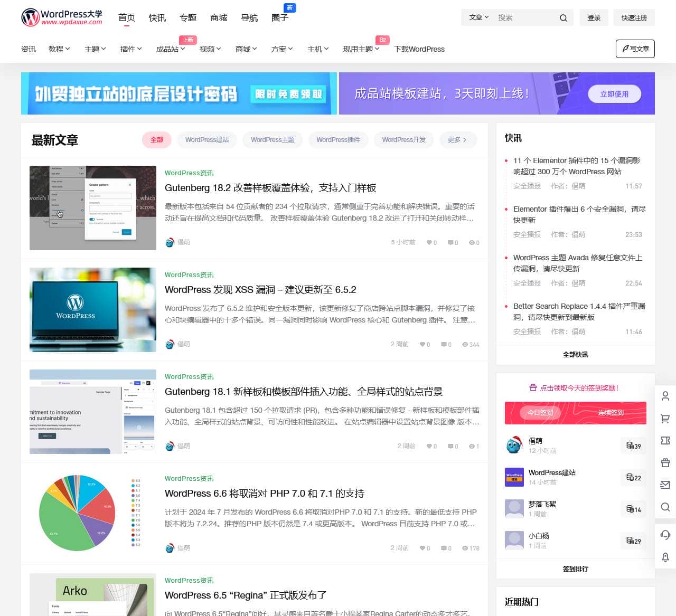Click the sidebar search icon

point(665,507)
